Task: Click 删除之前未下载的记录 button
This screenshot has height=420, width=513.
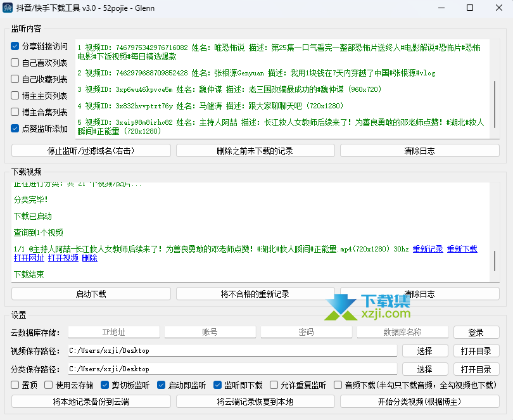Action: click(x=255, y=151)
